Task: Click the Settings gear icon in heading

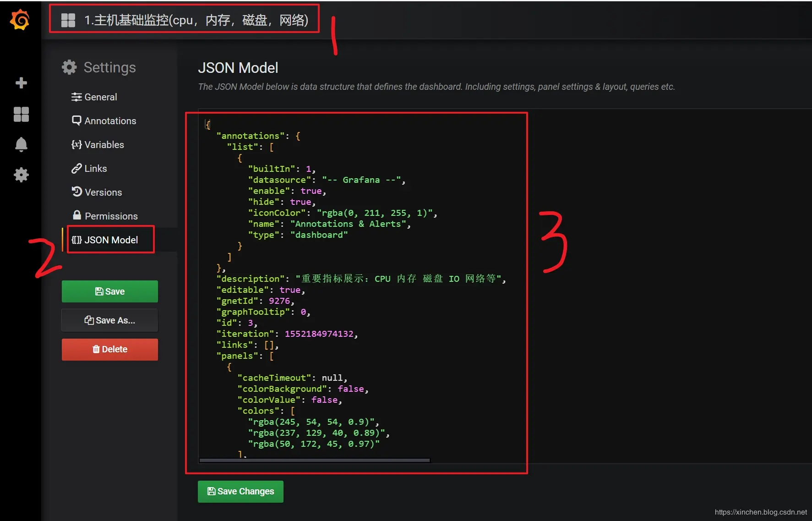Action: [x=69, y=67]
